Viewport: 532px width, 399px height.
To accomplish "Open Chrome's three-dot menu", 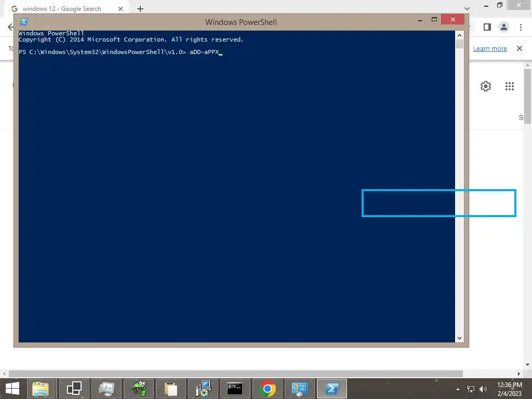I will (x=521, y=27).
